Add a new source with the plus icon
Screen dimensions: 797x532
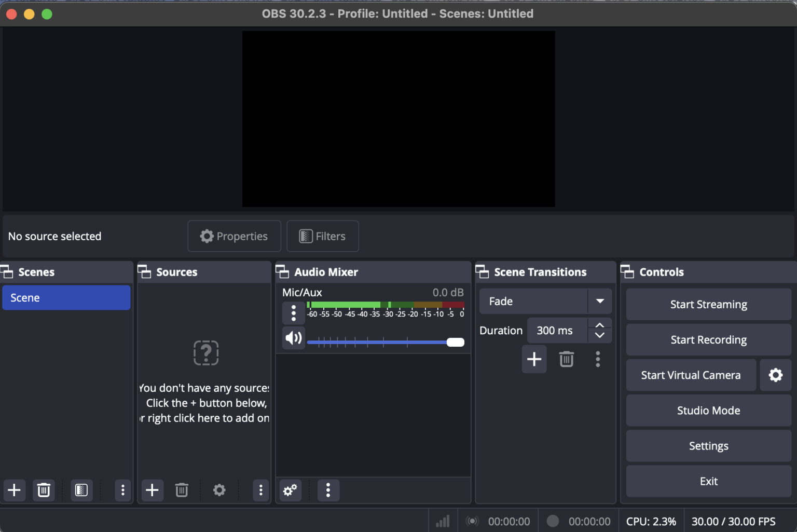coord(152,490)
